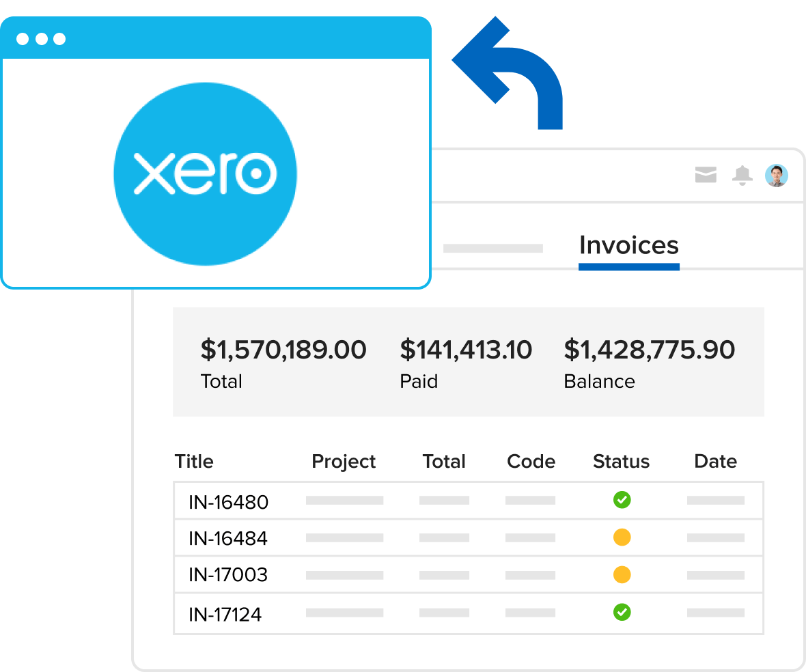806x672 pixels.
Task: Open invoice IN-17003
Action: [x=227, y=575]
